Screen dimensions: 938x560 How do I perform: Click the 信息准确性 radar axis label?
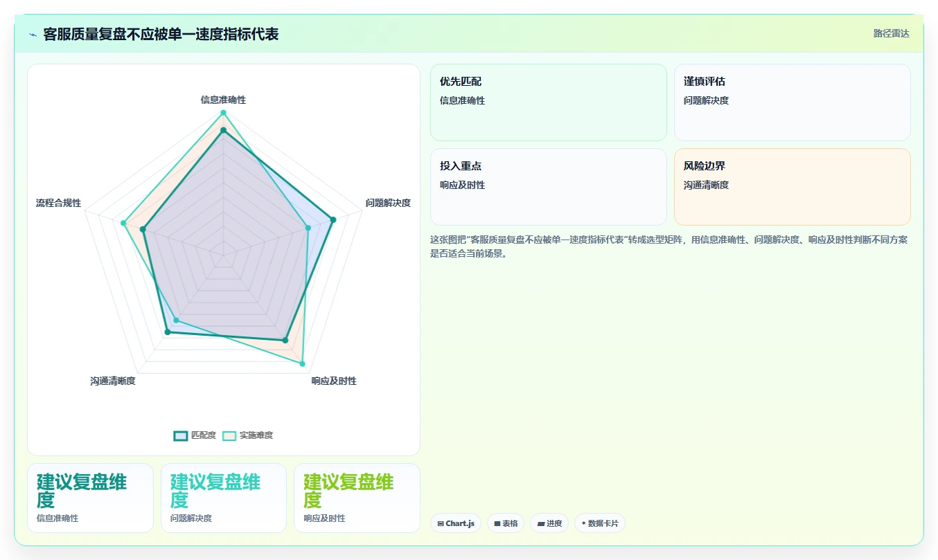(x=223, y=100)
